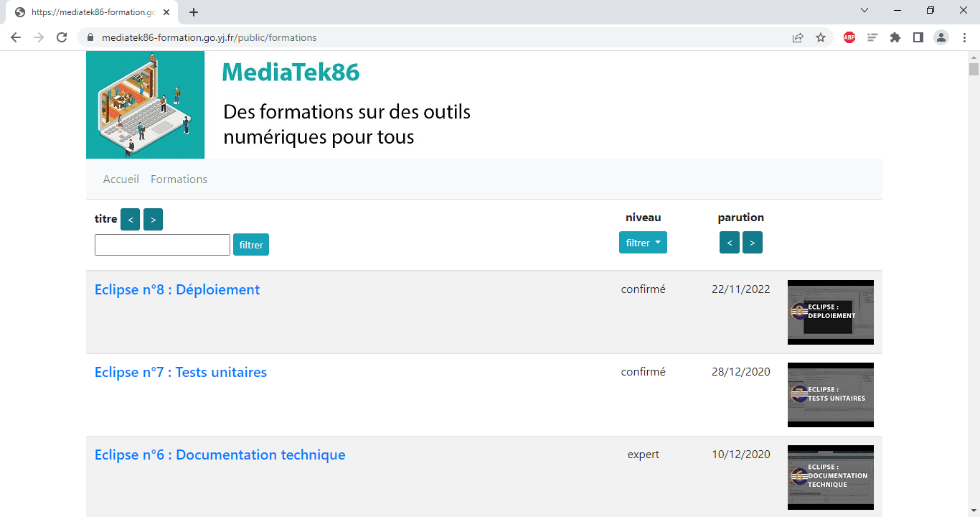Screen dimensions: 980x517
Task: Click the scrollbar up arrow
Action: coord(974,57)
